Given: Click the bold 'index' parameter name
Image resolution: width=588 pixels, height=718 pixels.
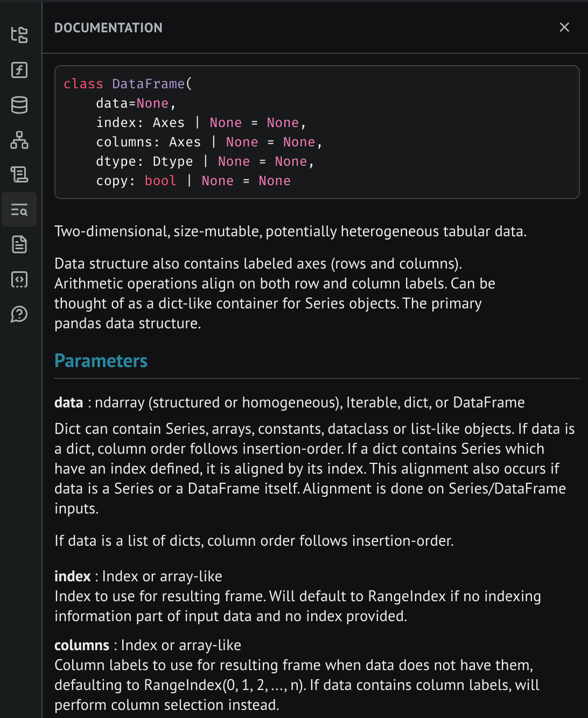Looking at the screenshot, I should 72,576.
